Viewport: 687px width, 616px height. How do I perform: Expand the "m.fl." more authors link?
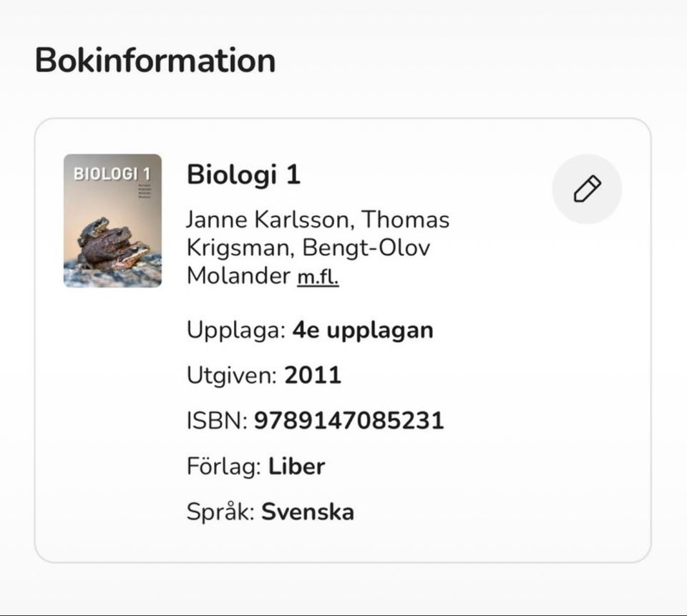(x=318, y=277)
